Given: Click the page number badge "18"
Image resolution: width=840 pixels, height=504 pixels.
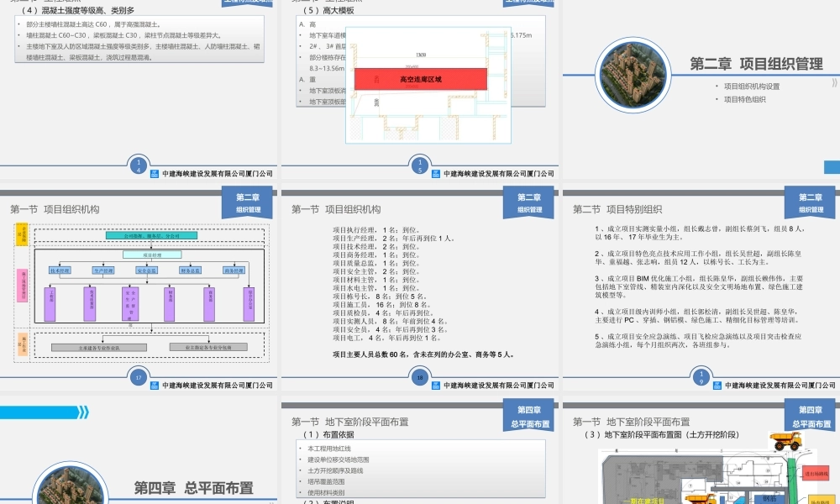Looking at the screenshot, I should tap(421, 377).
